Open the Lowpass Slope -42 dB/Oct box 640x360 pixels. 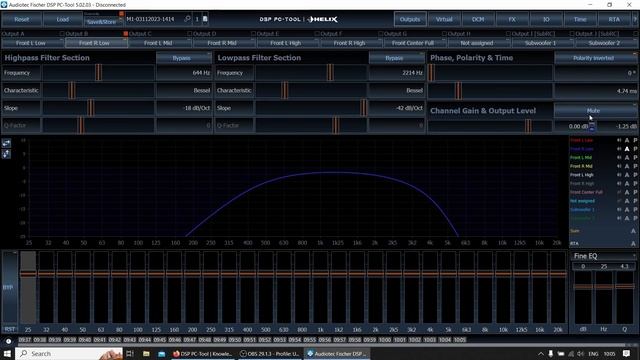pyautogui.click(x=397, y=108)
